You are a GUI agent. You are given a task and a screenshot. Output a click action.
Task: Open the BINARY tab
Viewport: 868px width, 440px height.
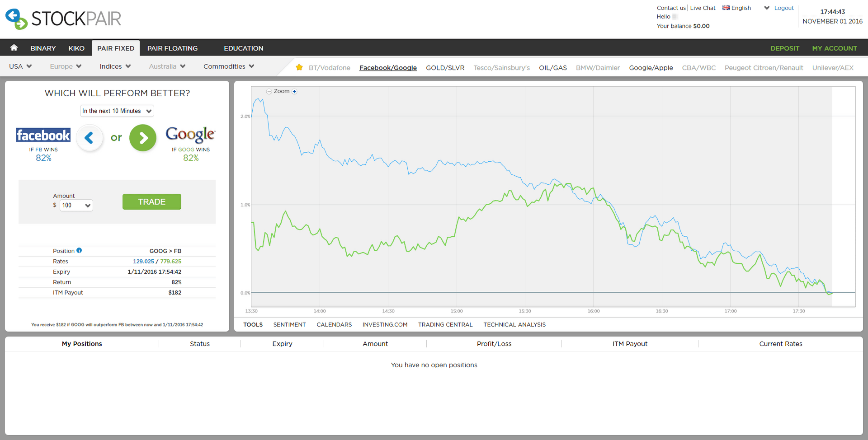click(x=43, y=48)
